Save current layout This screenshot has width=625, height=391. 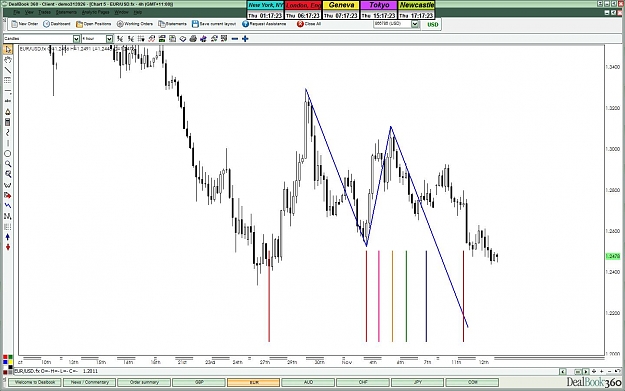click(214, 24)
